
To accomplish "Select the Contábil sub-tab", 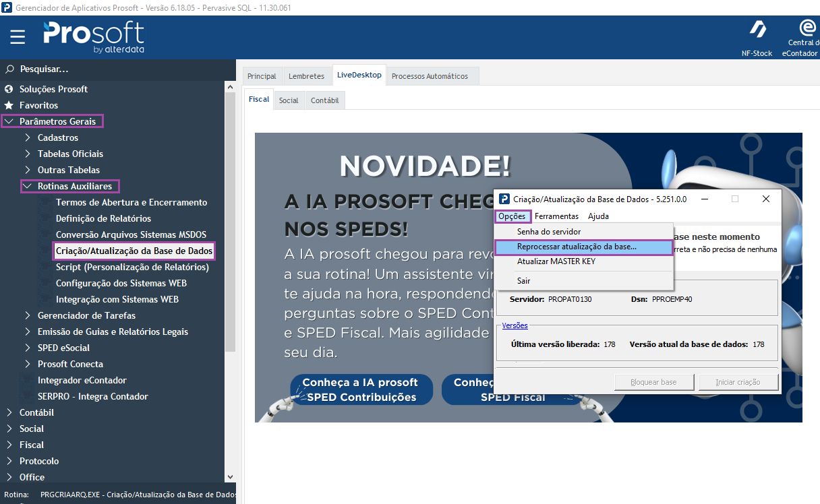I will (x=325, y=100).
